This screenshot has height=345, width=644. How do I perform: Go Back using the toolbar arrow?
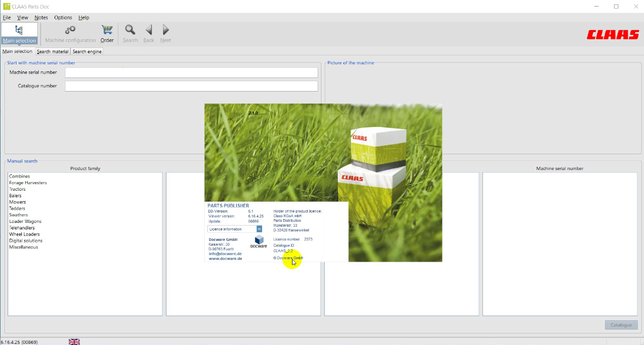point(148,34)
